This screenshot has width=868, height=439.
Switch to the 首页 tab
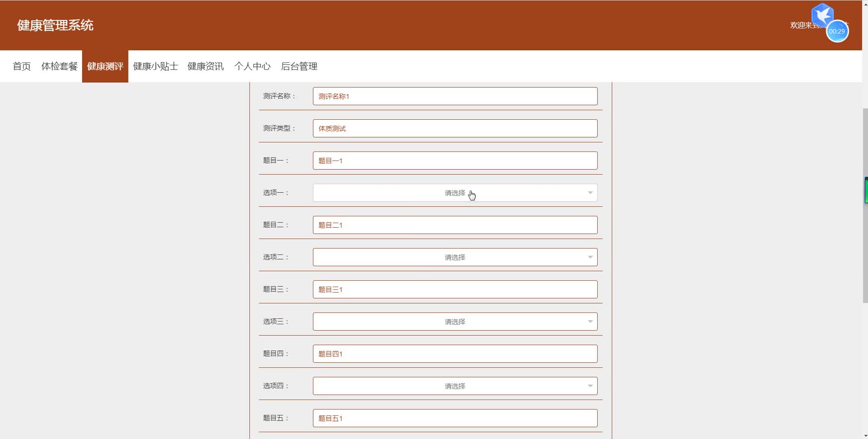pos(21,66)
